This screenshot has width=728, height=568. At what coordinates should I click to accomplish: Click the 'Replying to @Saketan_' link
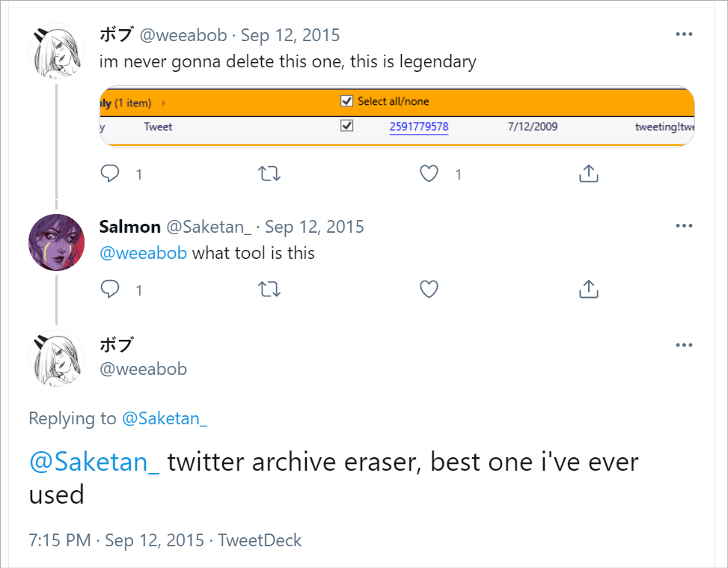click(x=164, y=418)
